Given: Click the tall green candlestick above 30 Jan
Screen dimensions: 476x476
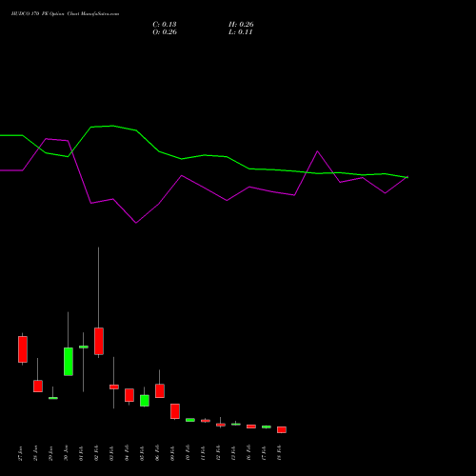Looking at the screenshot, I should point(69,362).
